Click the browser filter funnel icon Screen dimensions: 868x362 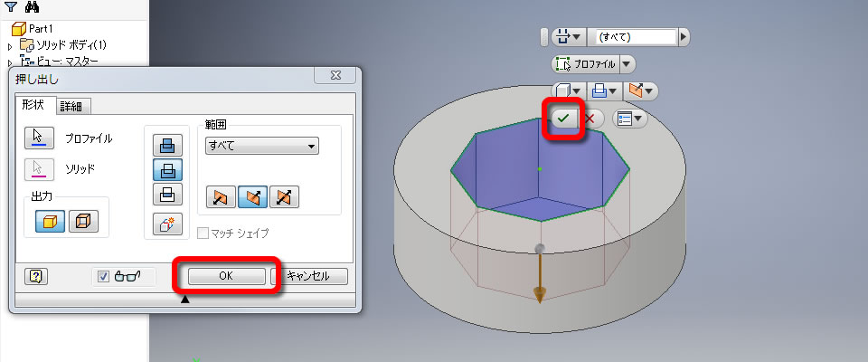click(x=11, y=8)
